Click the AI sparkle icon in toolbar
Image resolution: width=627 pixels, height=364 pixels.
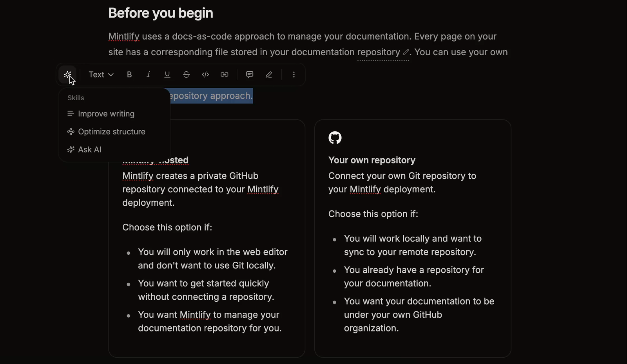(68, 74)
